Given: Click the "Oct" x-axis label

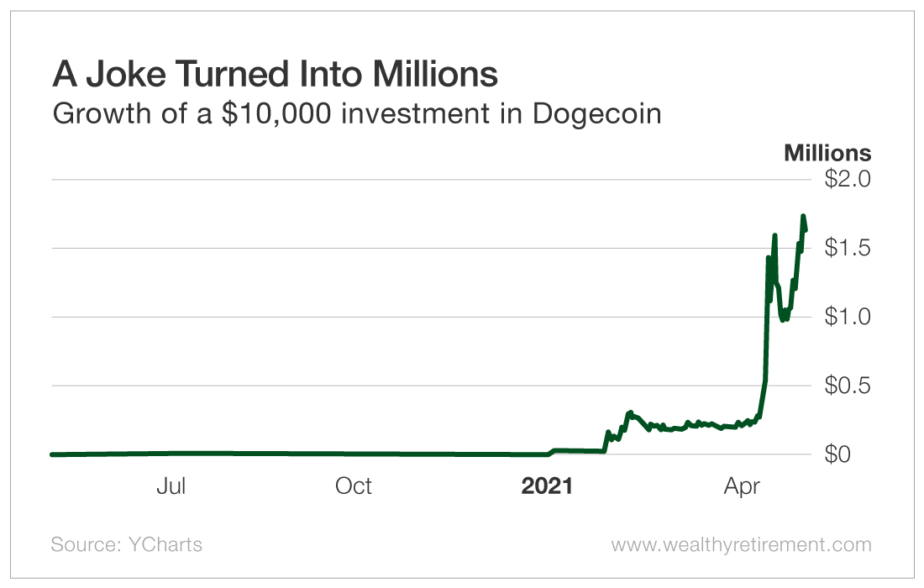Looking at the screenshot, I should coord(354,486).
